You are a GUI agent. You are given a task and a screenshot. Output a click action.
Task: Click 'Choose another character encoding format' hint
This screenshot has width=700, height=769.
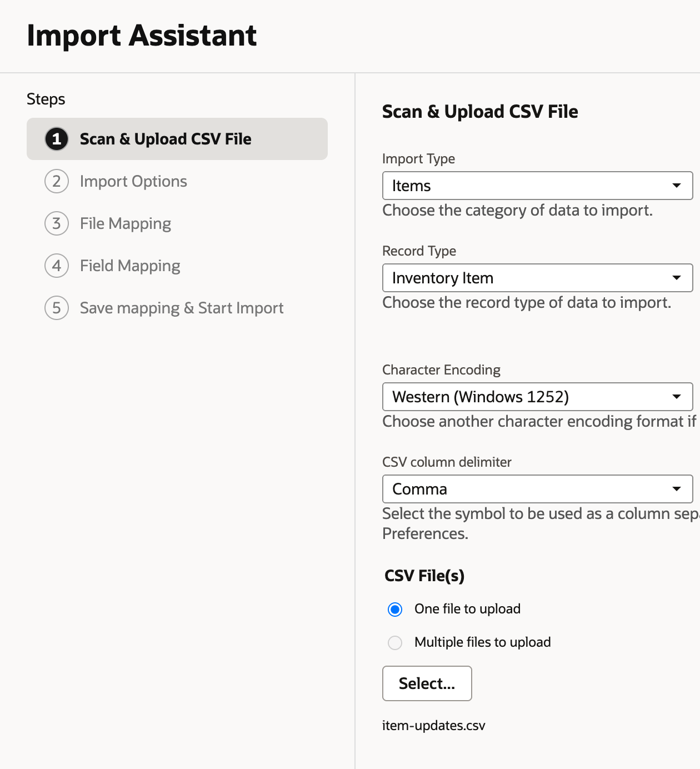pos(539,421)
